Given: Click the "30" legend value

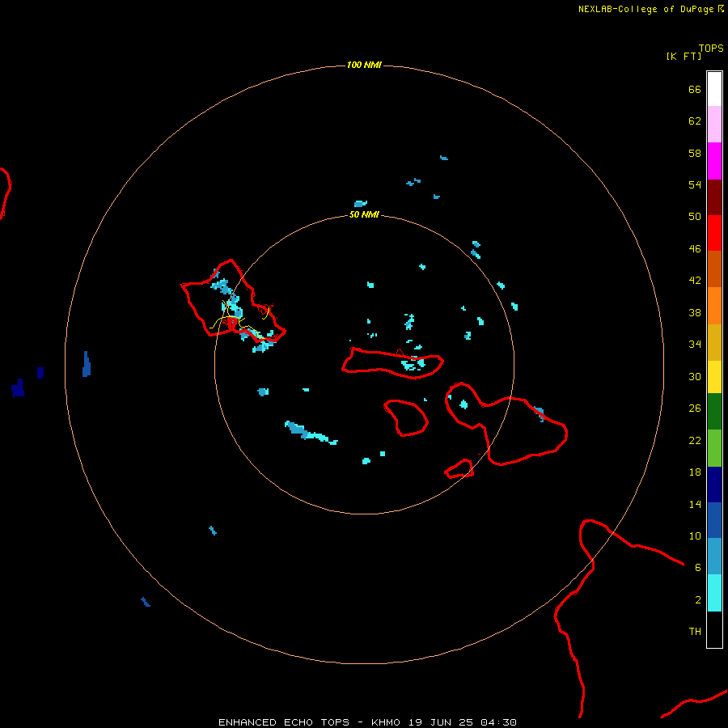Looking at the screenshot, I should click(695, 376).
